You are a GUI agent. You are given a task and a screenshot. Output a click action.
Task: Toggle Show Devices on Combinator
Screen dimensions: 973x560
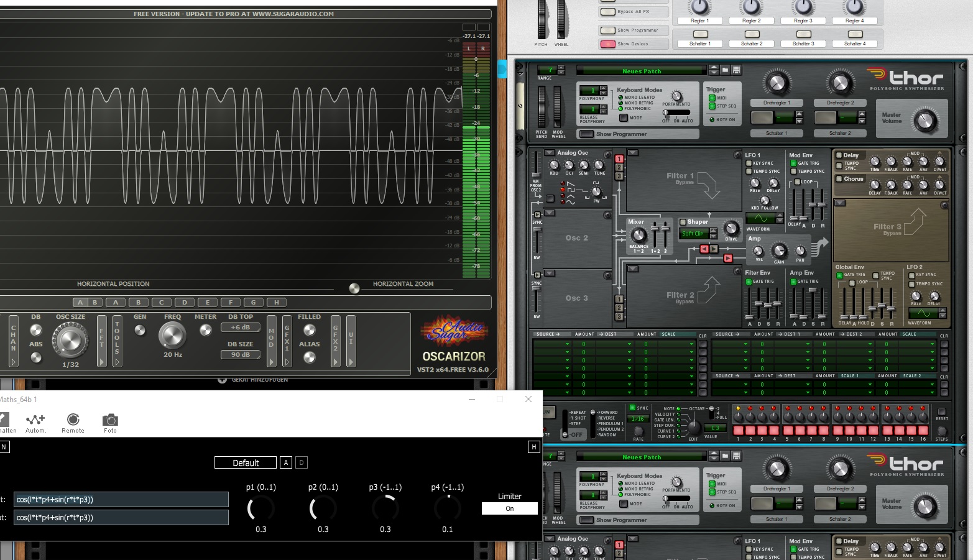pos(607,44)
